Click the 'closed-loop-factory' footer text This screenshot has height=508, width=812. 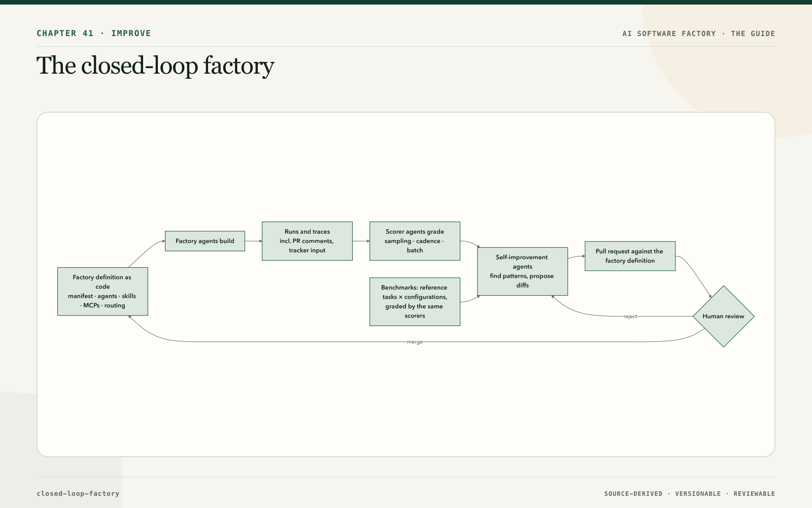pos(78,493)
